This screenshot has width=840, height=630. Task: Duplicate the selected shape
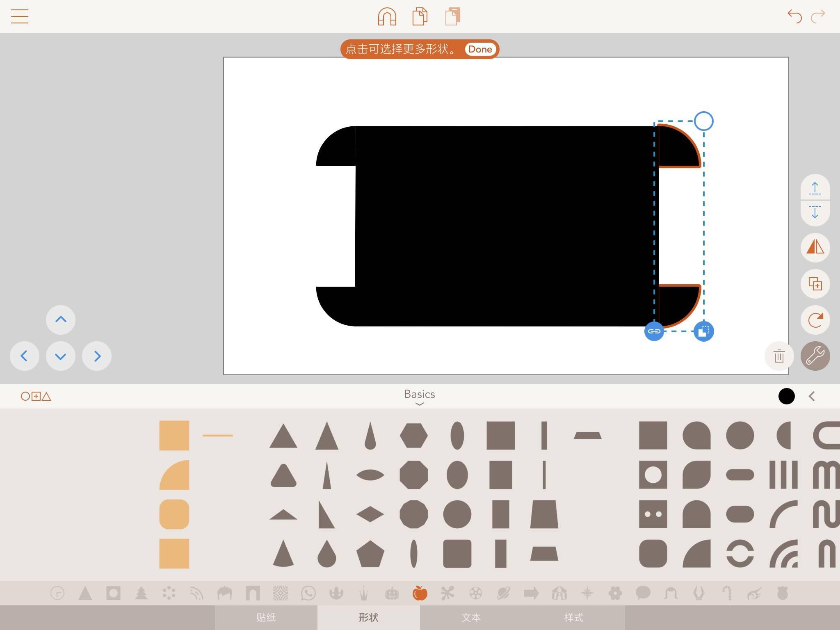coord(815,283)
